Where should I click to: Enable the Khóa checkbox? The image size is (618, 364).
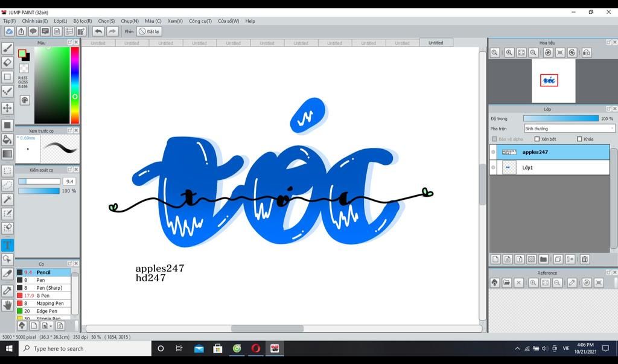(579, 139)
